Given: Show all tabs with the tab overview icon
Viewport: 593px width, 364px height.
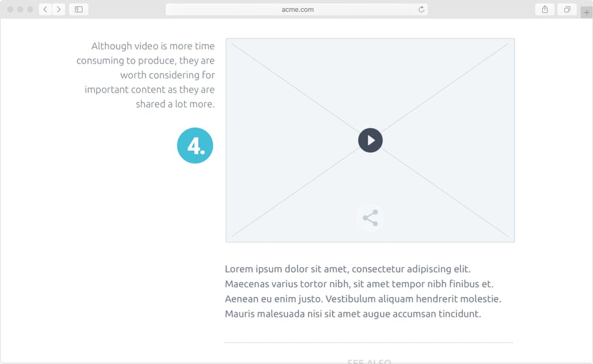Looking at the screenshot, I should pyautogui.click(x=567, y=9).
